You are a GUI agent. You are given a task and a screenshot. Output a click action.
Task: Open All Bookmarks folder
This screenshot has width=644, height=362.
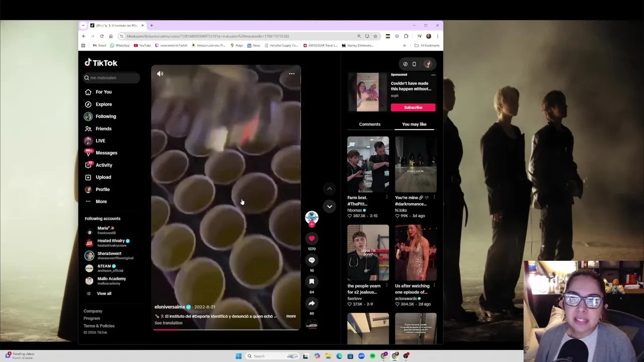(427, 46)
